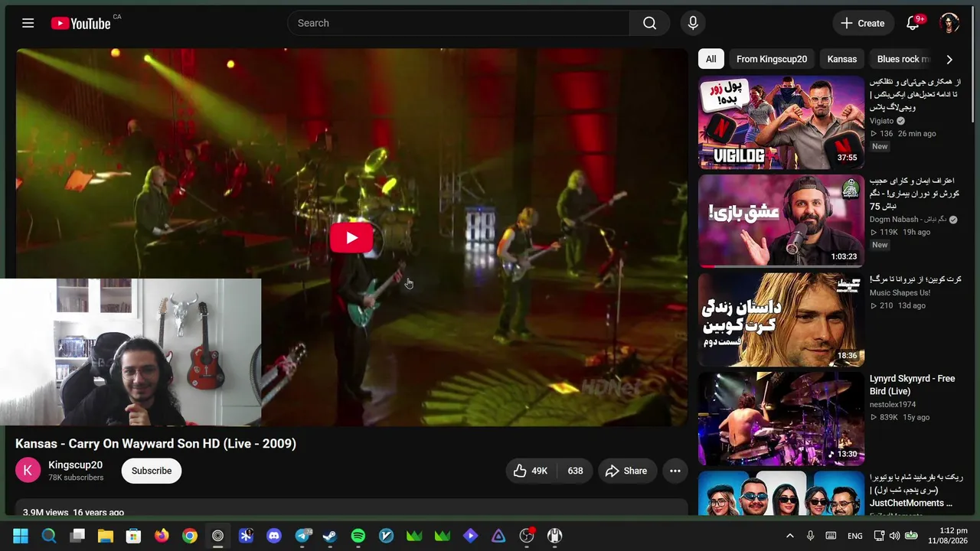980x551 pixels.
Task: Open the account avatar menu
Action: (949, 23)
